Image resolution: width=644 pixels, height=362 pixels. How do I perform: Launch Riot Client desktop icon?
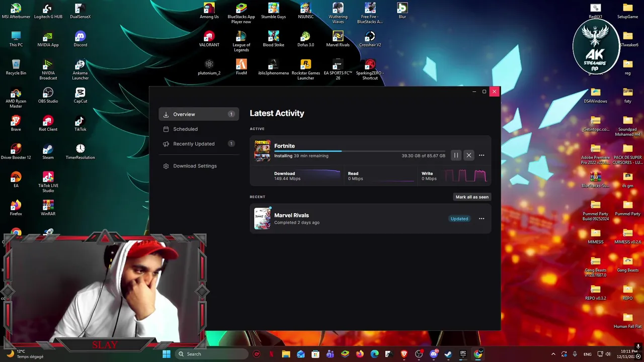tap(48, 124)
